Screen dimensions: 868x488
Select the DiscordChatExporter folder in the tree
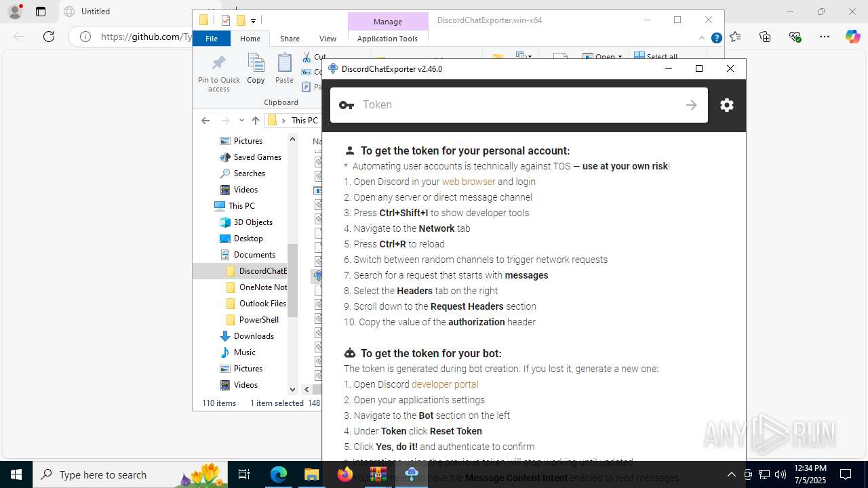point(256,271)
